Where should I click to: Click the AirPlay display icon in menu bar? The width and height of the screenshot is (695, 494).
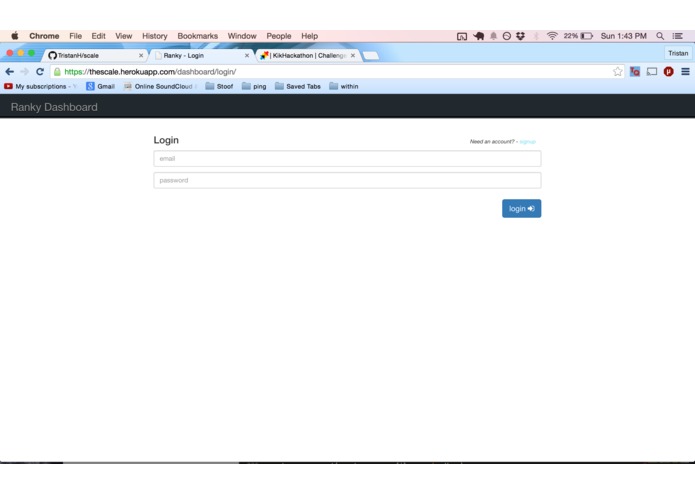462,36
